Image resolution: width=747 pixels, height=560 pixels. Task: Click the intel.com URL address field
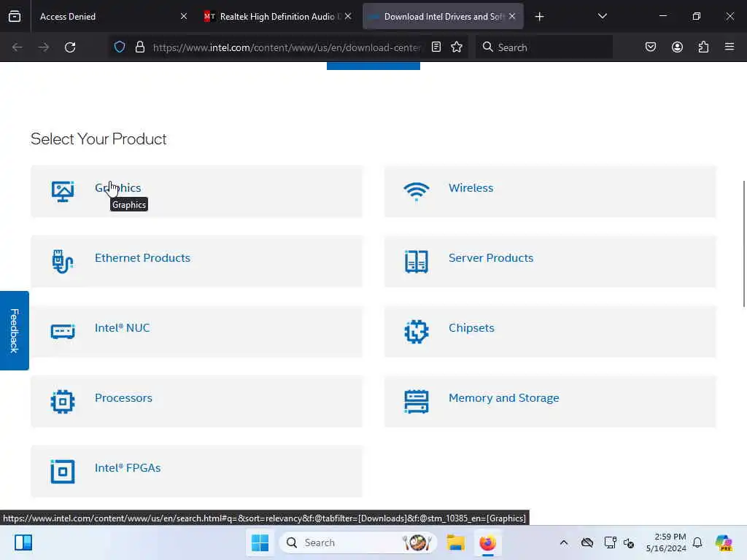coord(286,47)
